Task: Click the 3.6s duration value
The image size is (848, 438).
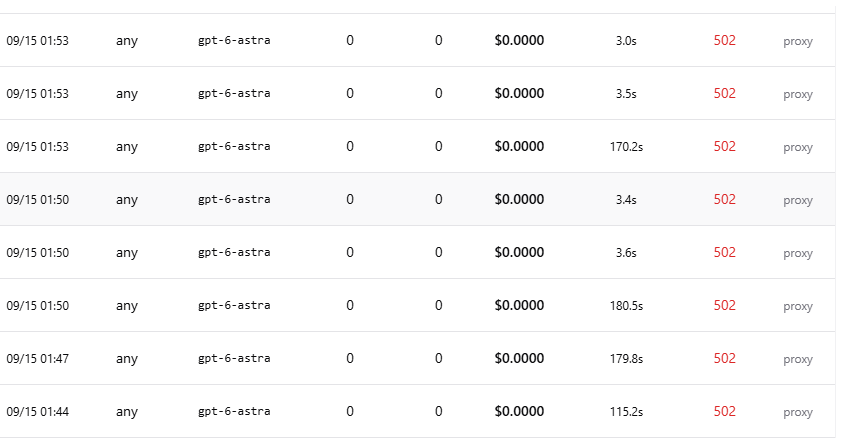Action: point(626,253)
